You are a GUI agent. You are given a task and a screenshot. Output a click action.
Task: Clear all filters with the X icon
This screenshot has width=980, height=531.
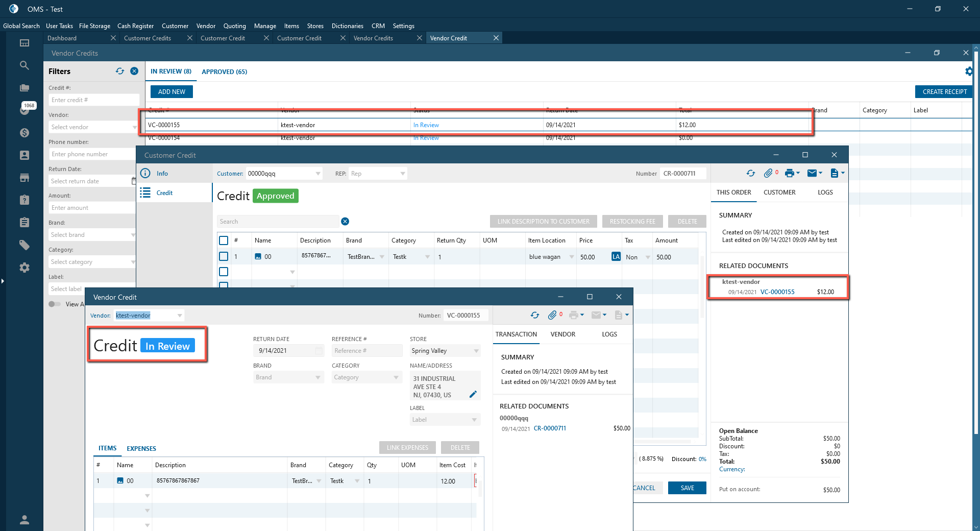coord(134,71)
